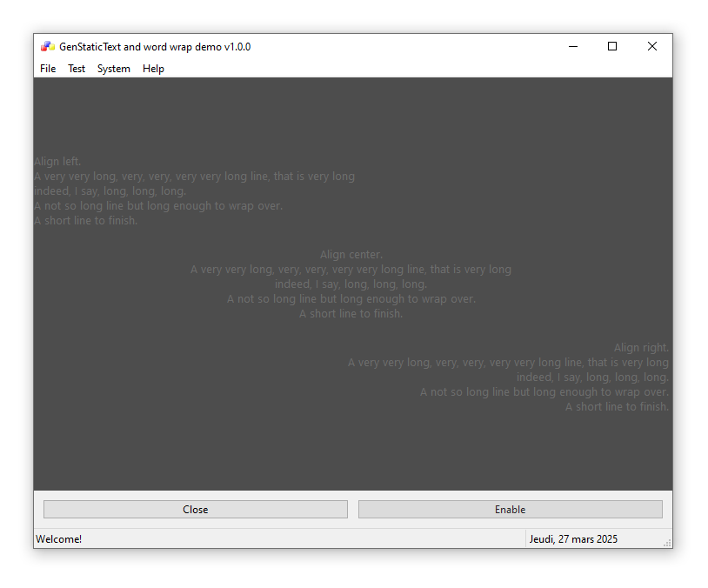708x588 pixels.
Task: Click the resize grip in the bottom-right corner
Action: click(x=667, y=543)
